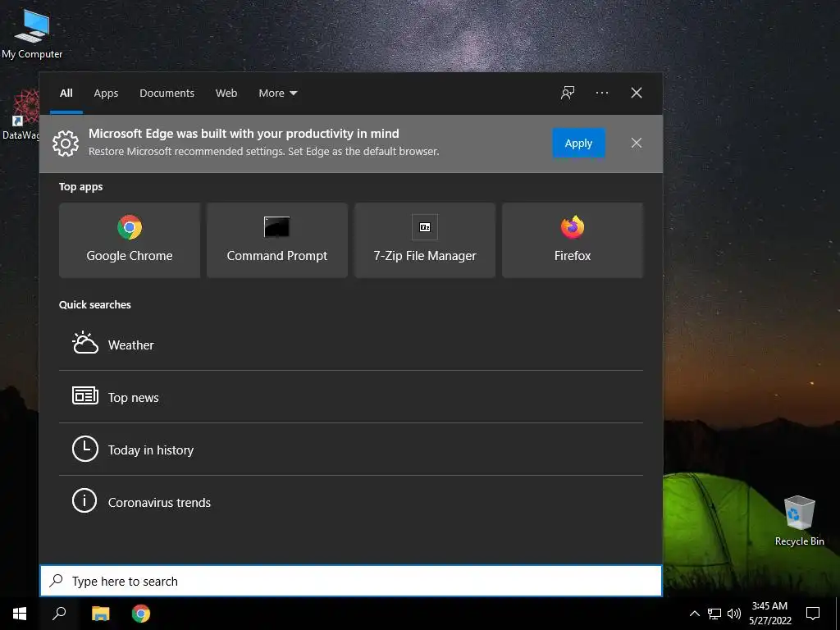Click the feedback person icon in search panel
Image resolution: width=840 pixels, height=630 pixels.
(568, 93)
